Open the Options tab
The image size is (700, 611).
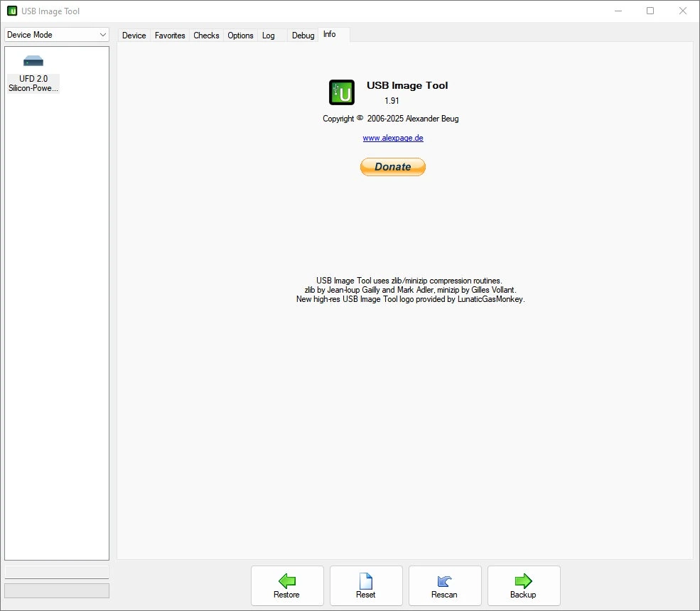click(240, 36)
